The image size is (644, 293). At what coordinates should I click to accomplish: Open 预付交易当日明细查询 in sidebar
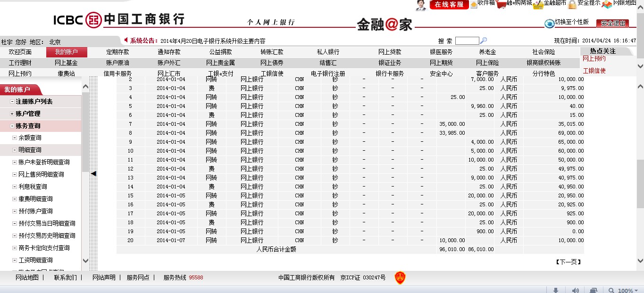pos(47,224)
